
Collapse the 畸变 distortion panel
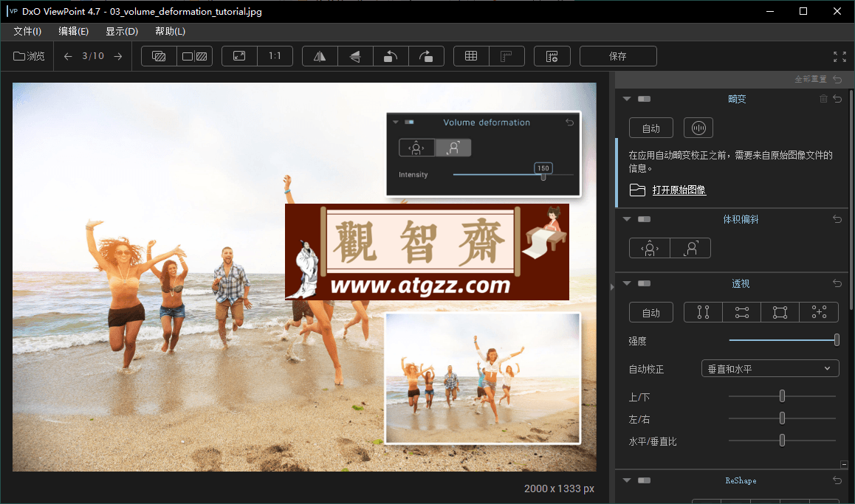[627, 99]
